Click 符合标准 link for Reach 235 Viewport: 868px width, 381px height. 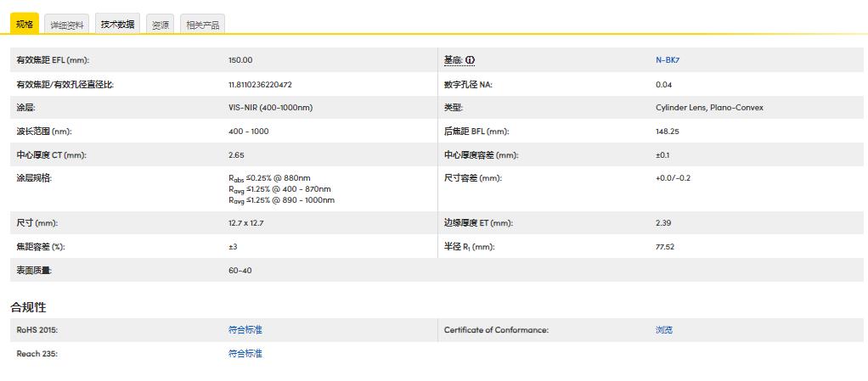point(245,354)
